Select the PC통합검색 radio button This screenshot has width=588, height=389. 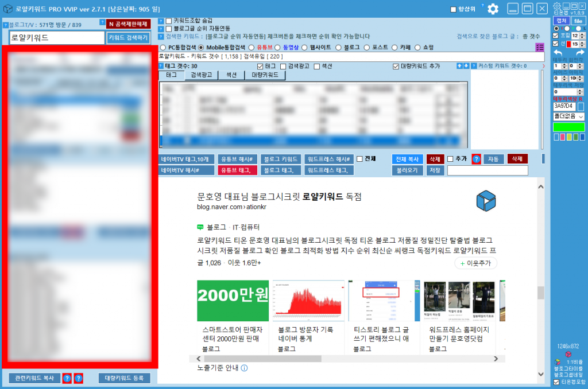163,48
